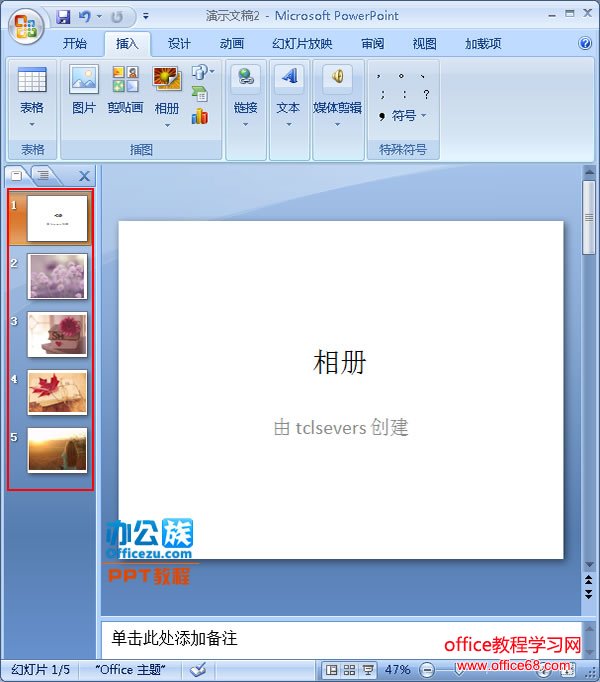
Task: Expand the 文本 group dropdown arrow
Action: 289,125
